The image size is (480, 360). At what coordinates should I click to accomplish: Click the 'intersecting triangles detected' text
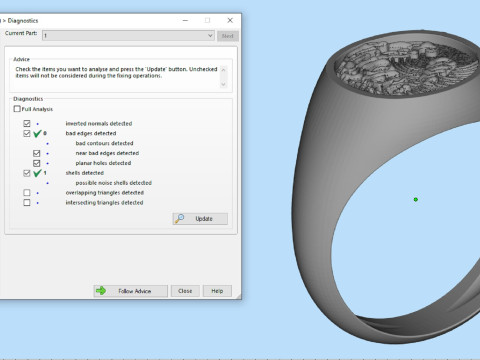(104, 203)
